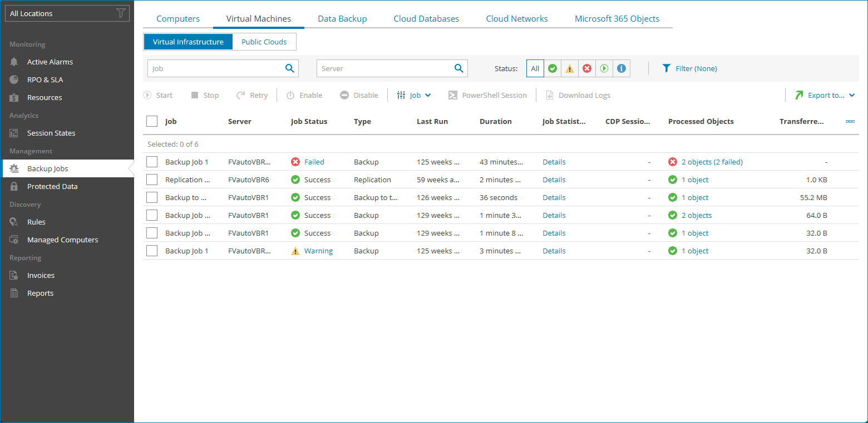
Task: Switch to the Computers tab
Action: [178, 18]
